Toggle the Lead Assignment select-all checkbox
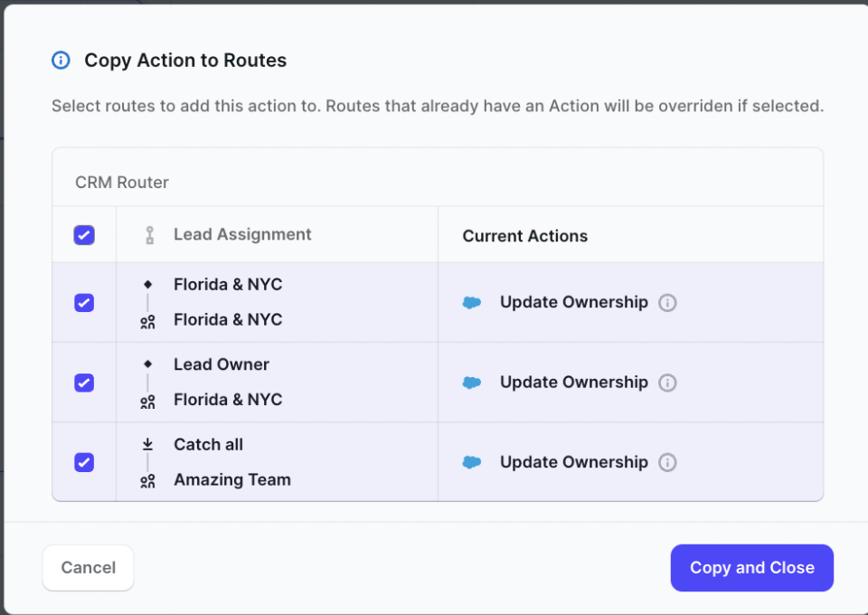This screenshot has width=868, height=615. [x=84, y=235]
